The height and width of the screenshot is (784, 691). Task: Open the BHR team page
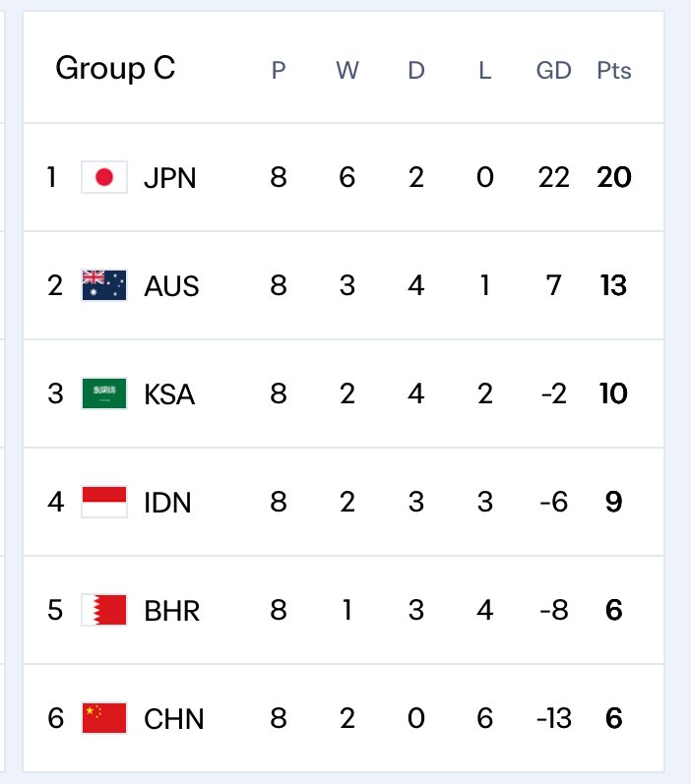click(171, 611)
